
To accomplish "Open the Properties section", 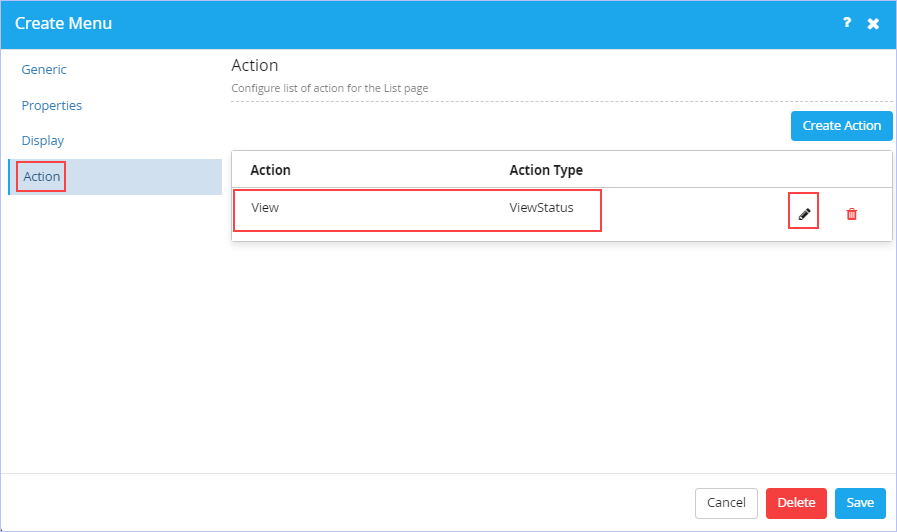I will [x=51, y=106].
